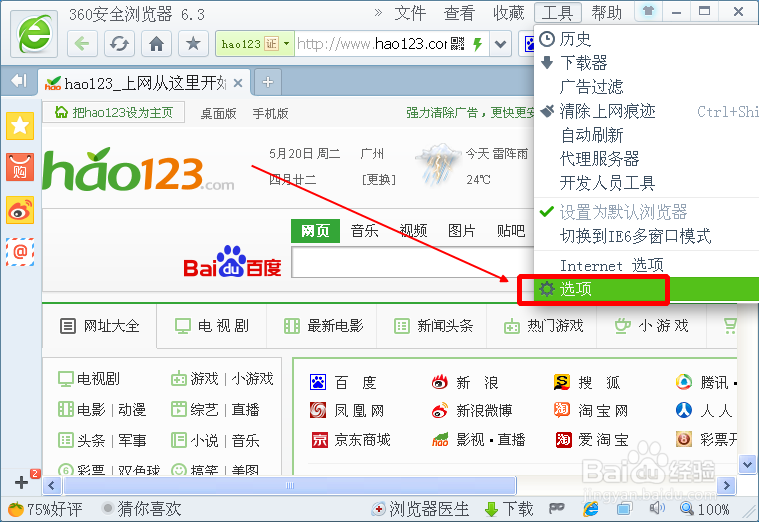Open the 查看 menu
The image size is (759, 522).
459,13
